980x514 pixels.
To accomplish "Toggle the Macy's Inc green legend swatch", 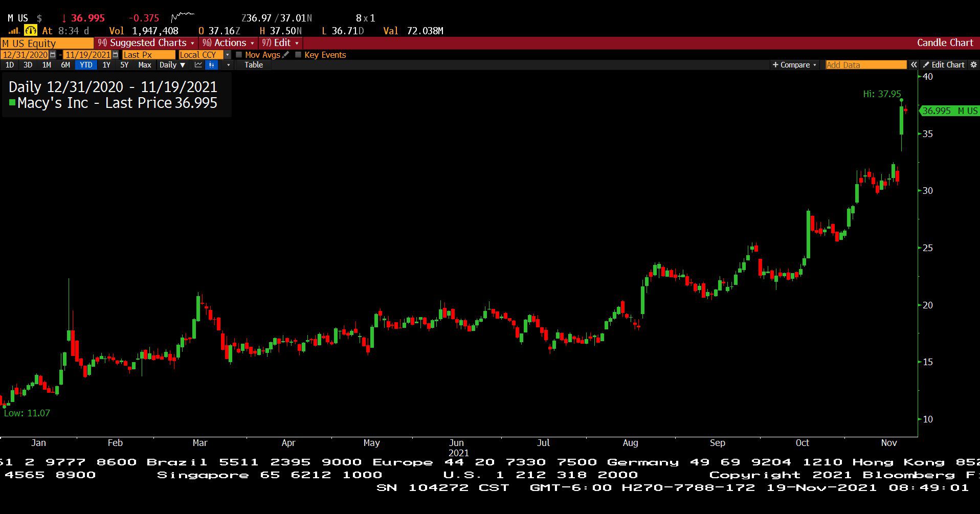I will pos(12,102).
